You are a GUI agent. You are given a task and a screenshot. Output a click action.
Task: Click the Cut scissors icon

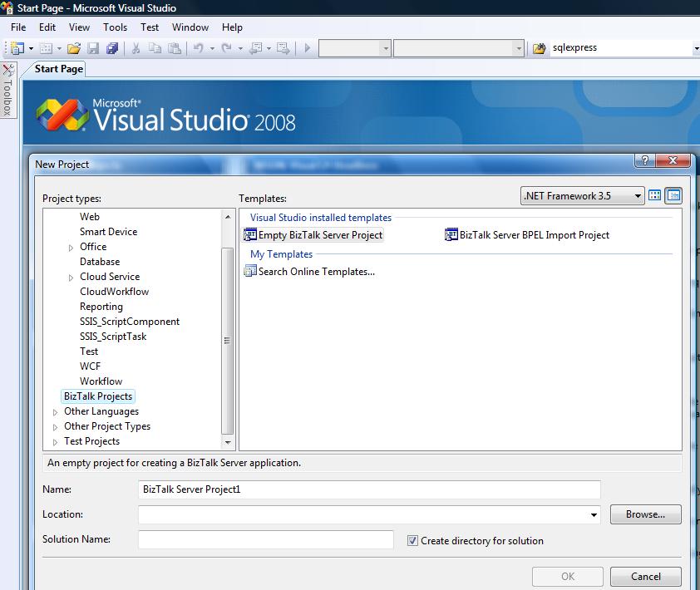pyautogui.click(x=136, y=47)
